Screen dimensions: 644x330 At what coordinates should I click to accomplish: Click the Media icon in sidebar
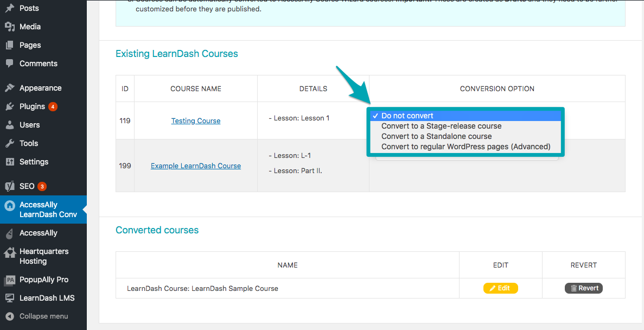pos(10,27)
